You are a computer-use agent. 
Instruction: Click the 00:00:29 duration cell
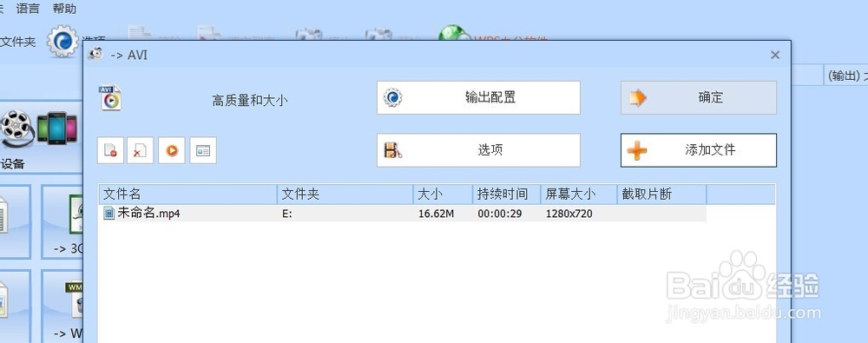coord(500,214)
